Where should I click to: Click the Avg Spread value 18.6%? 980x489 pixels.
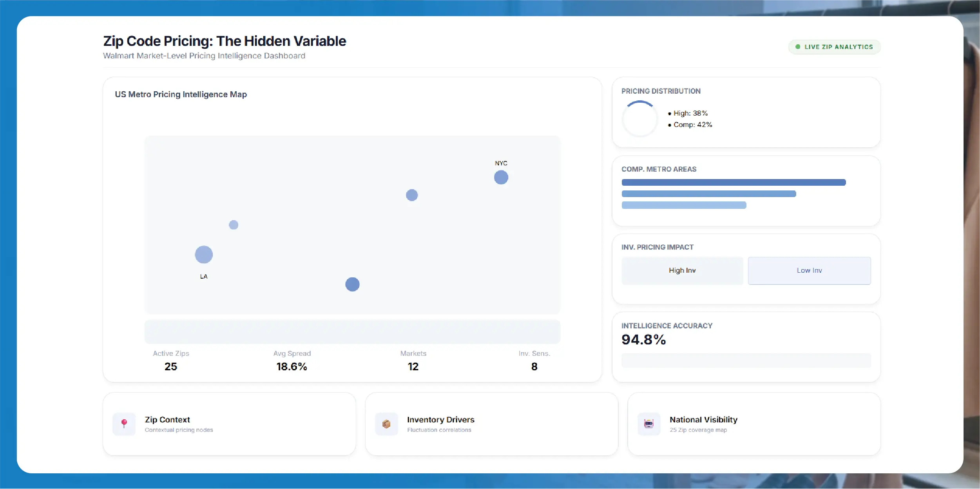(292, 366)
